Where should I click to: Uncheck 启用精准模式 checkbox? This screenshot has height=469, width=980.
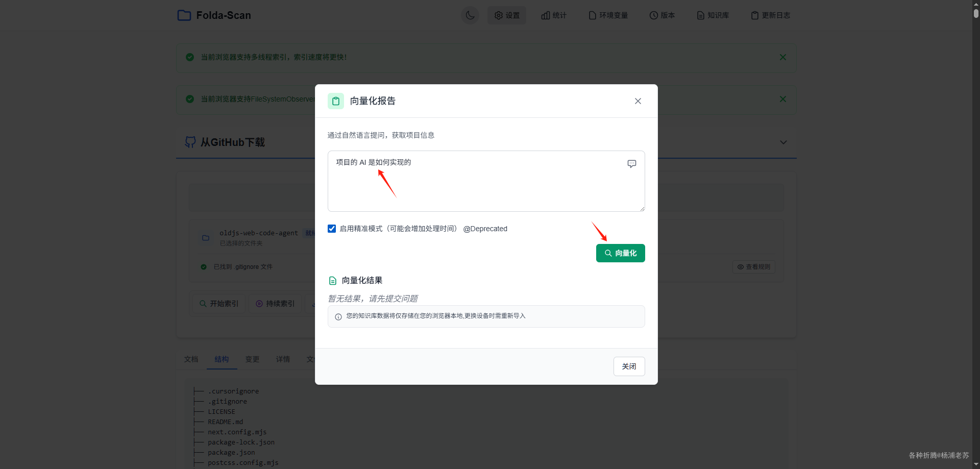tap(332, 229)
